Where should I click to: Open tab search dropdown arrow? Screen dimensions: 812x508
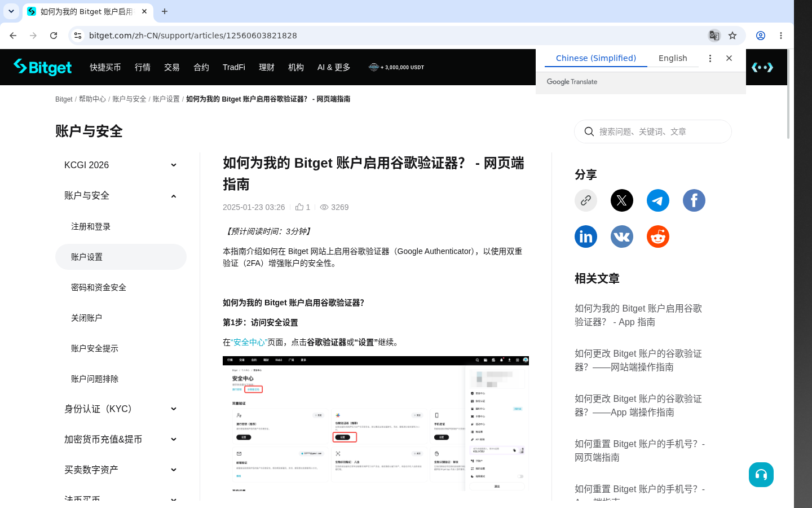[x=11, y=11]
